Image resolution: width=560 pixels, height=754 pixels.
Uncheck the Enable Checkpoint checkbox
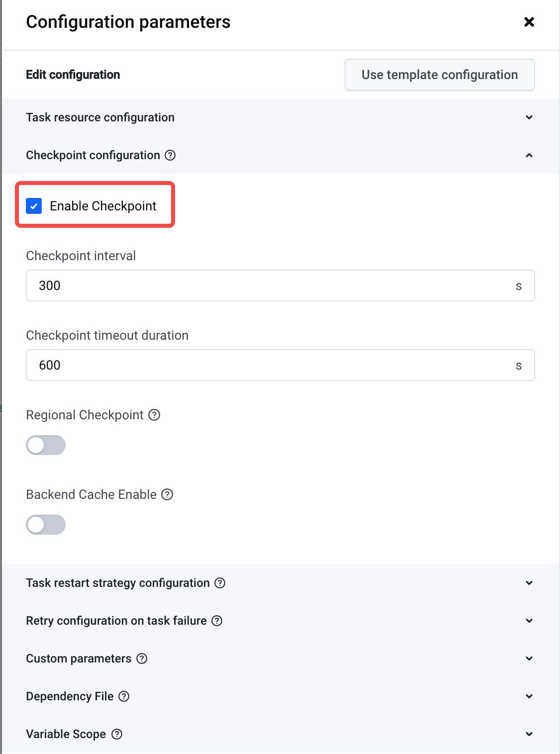tap(34, 206)
